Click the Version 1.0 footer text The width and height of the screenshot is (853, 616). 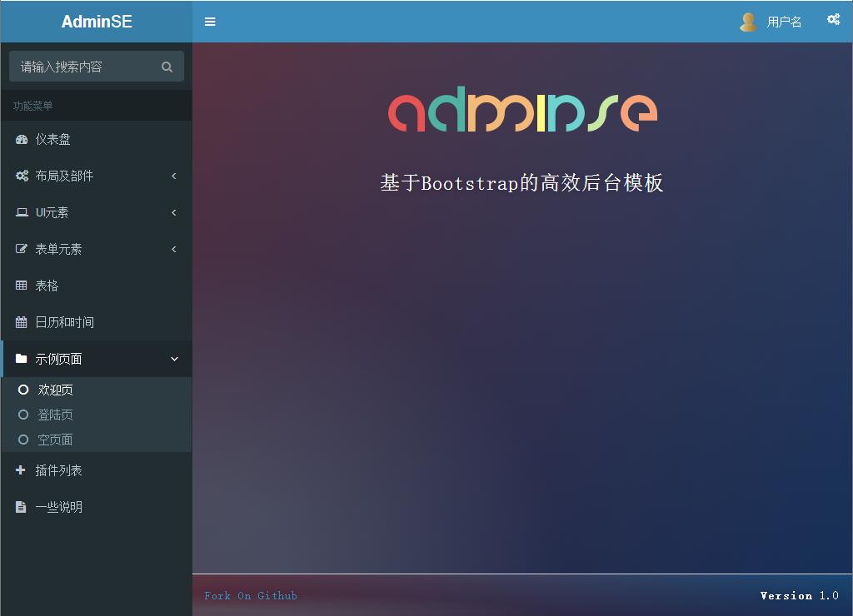click(x=799, y=596)
